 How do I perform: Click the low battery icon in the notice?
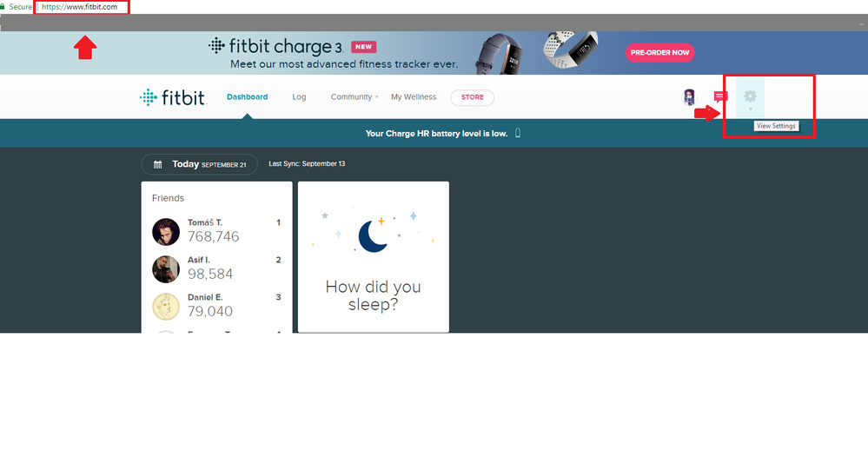(518, 133)
